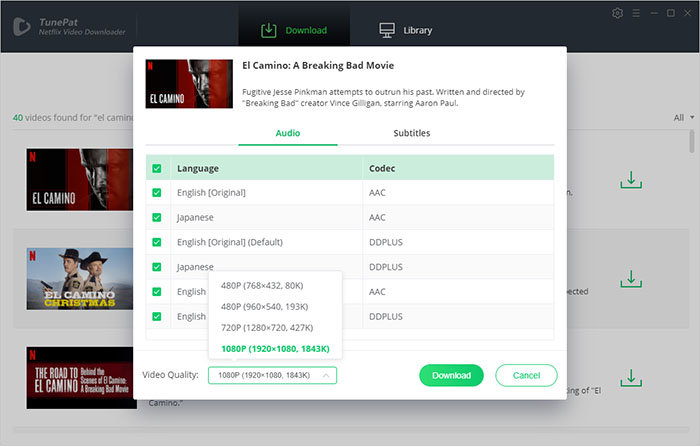Viewport: 700px width, 446px height.
Task: Click the Video Quality label
Action: [170, 375]
